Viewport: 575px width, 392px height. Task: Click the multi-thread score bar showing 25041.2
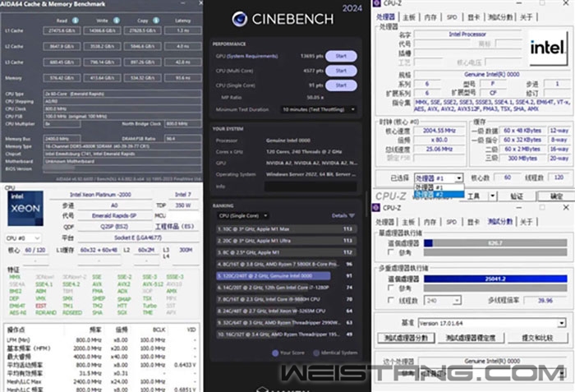pyautogui.click(x=495, y=279)
